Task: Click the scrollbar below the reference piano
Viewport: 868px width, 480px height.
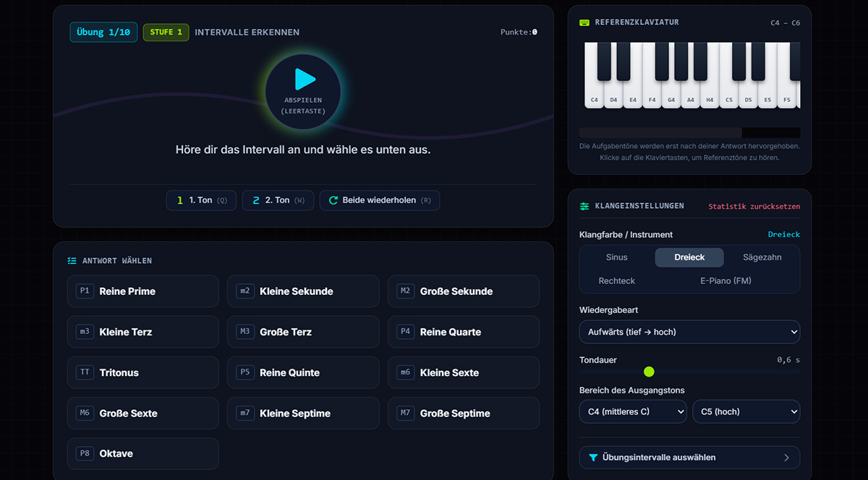Action: coord(660,132)
